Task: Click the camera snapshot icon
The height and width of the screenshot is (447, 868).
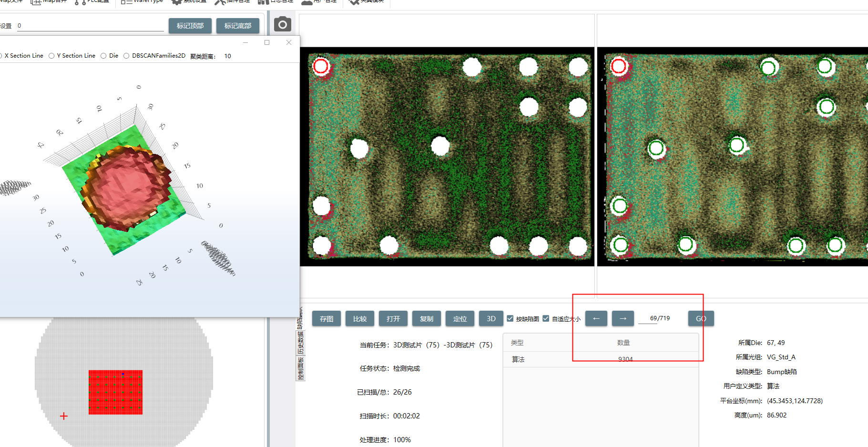Action: (282, 24)
